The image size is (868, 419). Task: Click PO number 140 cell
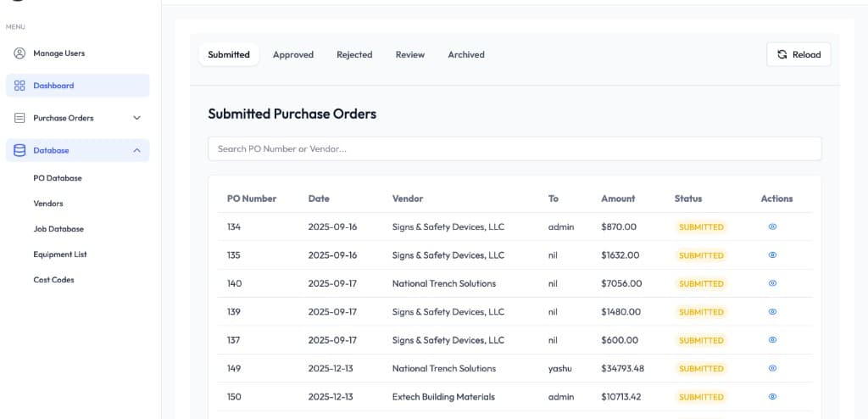234,283
